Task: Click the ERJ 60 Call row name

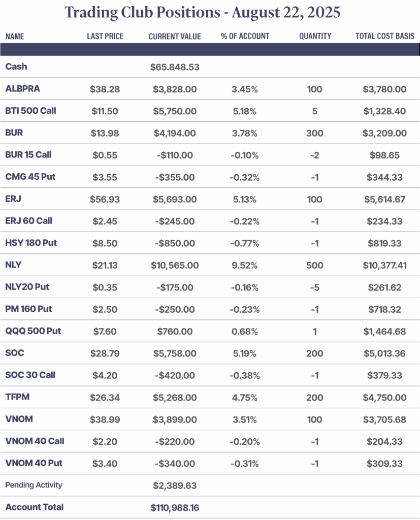Action: [29, 221]
